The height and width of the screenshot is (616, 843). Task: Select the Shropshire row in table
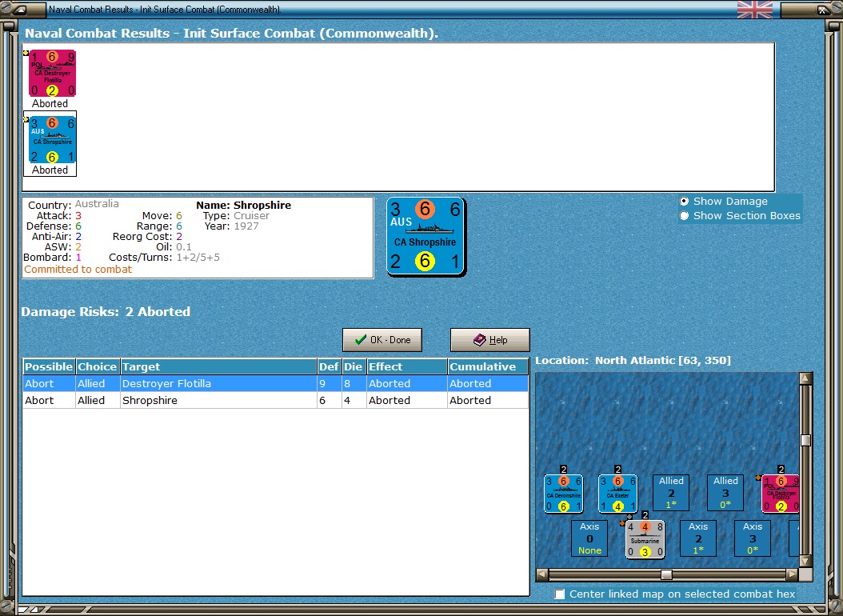(x=276, y=400)
